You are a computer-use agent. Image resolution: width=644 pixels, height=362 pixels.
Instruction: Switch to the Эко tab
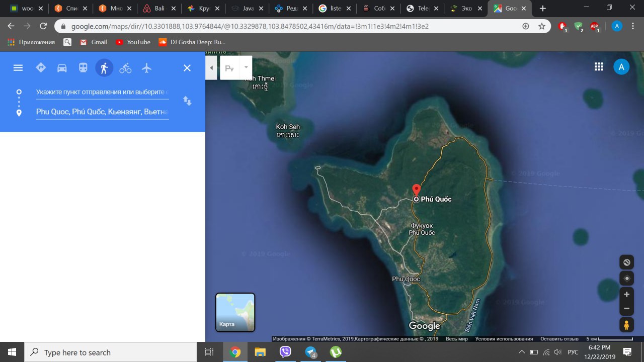[x=466, y=9]
